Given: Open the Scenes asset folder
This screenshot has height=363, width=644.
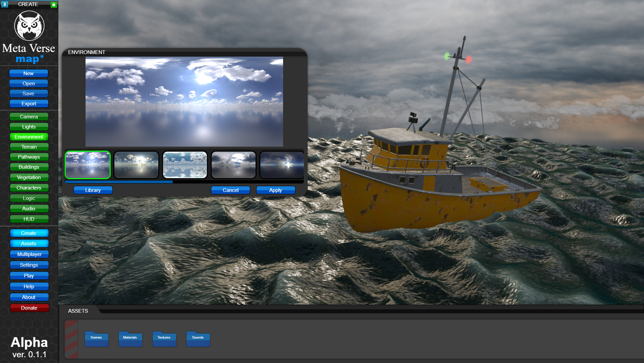Looking at the screenshot, I should point(96,339).
